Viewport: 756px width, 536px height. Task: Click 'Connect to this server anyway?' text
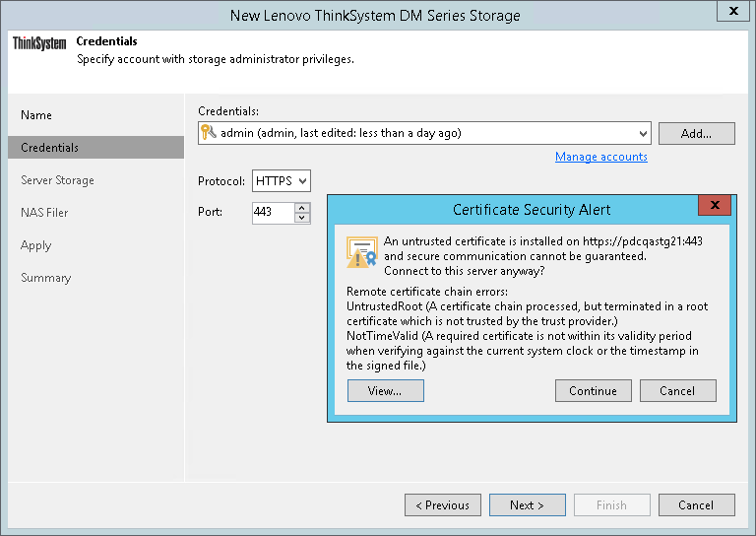pos(465,271)
